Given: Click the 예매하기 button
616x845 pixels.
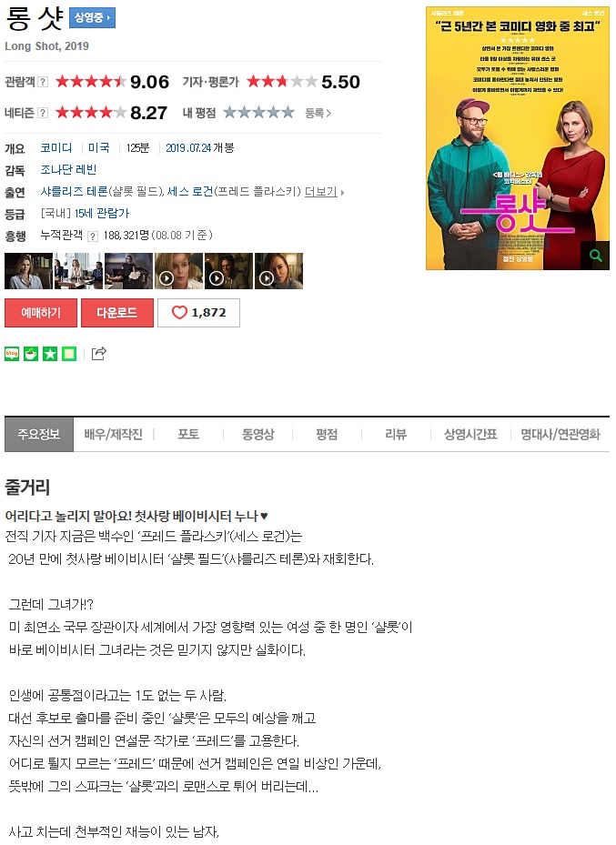Looking at the screenshot, I should 41,313.
